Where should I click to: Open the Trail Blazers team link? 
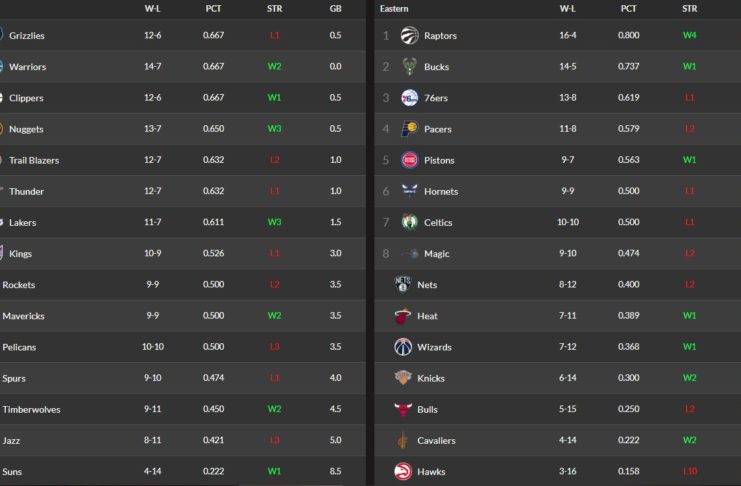coord(34,160)
